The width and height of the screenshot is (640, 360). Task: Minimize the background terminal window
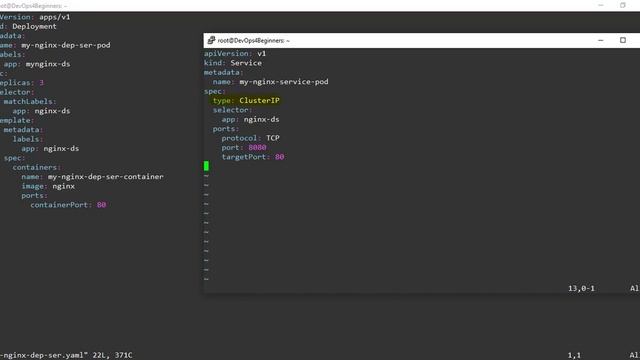[600, 5]
